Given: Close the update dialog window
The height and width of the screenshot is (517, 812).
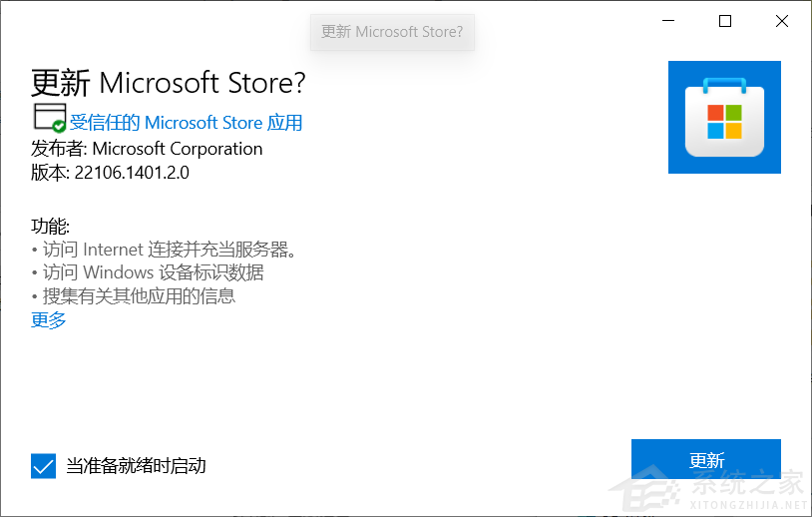Looking at the screenshot, I should 781,22.
